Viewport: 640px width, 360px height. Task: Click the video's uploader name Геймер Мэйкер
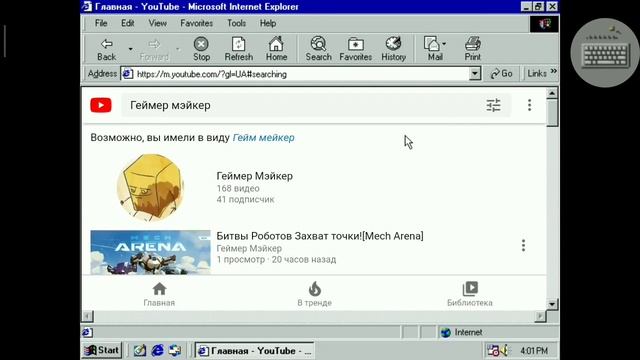pos(249,248)
